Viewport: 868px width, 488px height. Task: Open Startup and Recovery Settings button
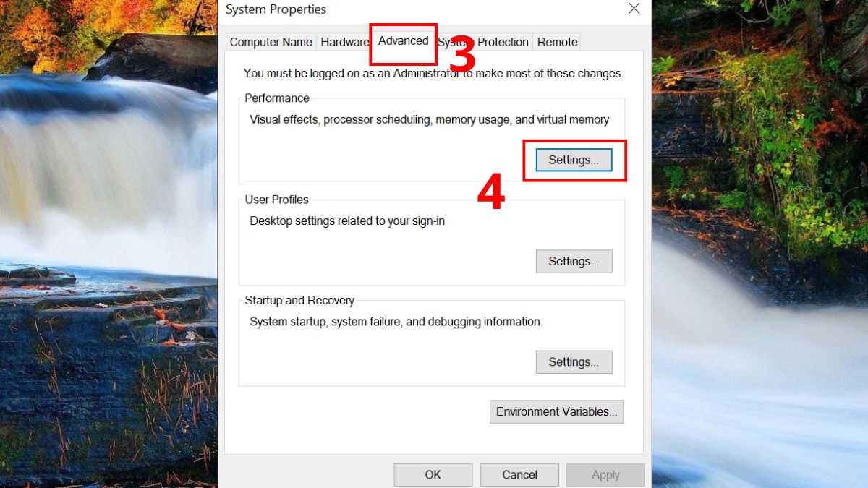(574, 361)
